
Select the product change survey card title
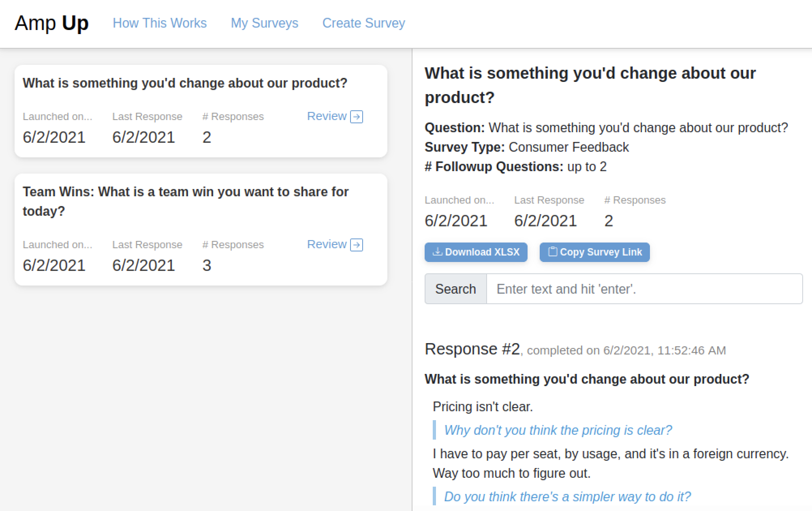tap(185, 83)
